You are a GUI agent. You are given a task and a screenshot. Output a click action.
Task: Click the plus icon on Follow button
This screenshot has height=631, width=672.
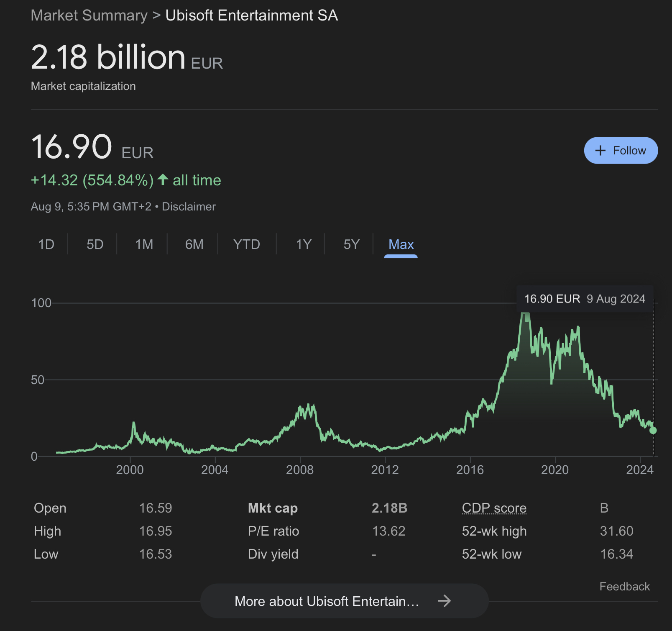pyautogui.click(x=600, y=151)
